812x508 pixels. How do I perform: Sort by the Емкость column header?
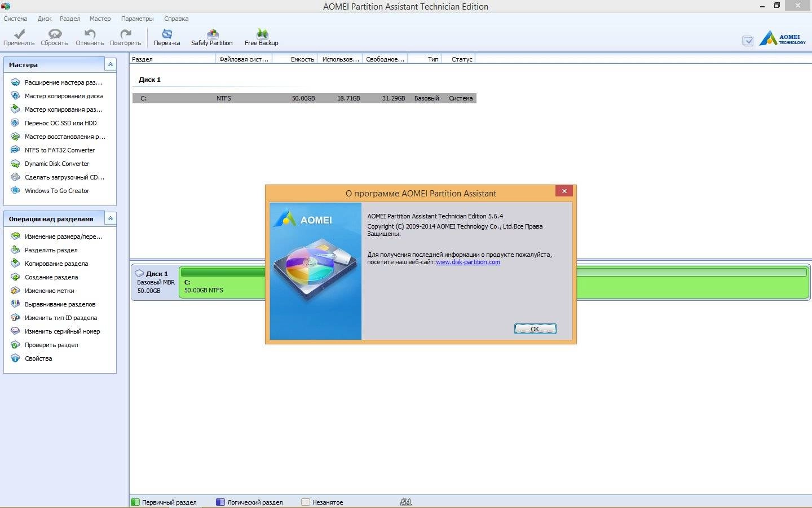point(295,59)
